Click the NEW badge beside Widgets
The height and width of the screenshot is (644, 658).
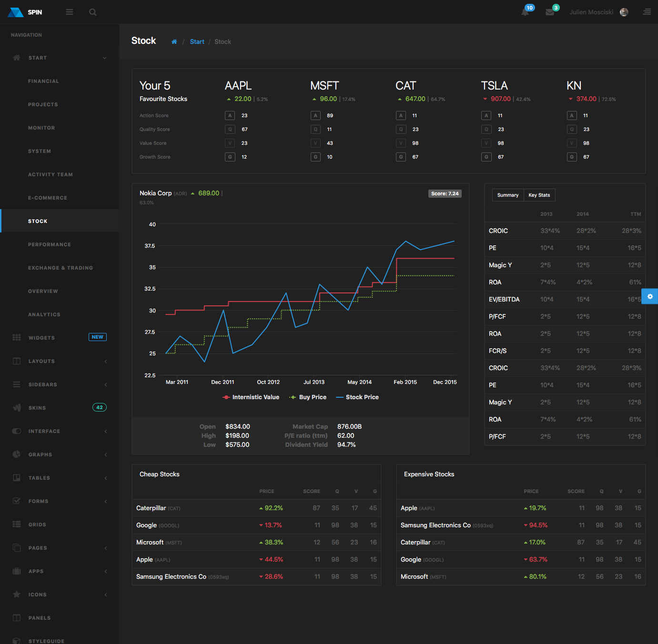(x=98, y=337)
